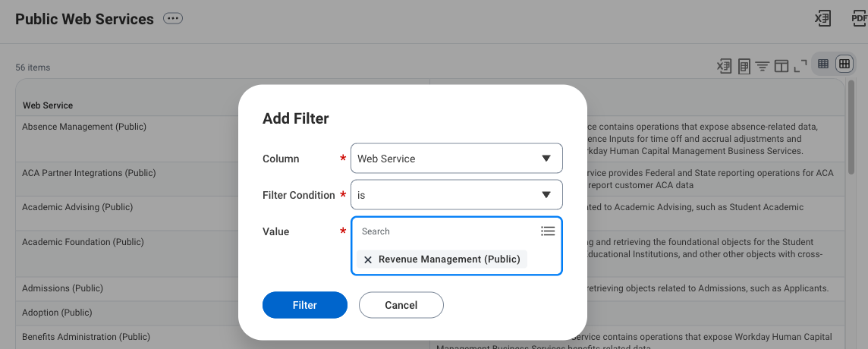Viewport: 868px width, 349px height.
Task: Click the Public Web Services page title
Action: pyautogui.click(x=85, y=20)
